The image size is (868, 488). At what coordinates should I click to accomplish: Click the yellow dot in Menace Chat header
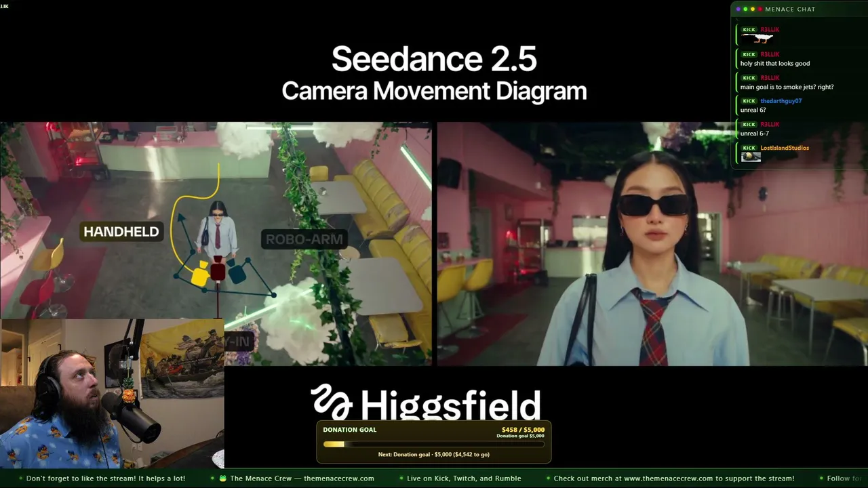click(x=752, y=9)
